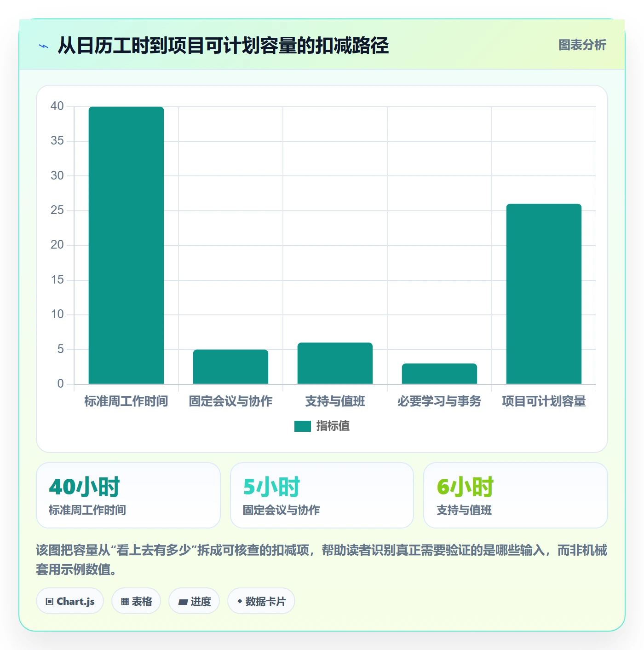Click the 支持与值班 x-axis label
This screenshot has height=650, width=644.
[x=335, y=401]
